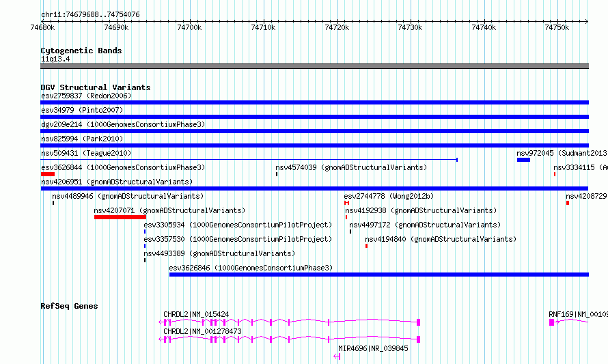The height and width of the screenshot is (364, 608).
Task: Click nsv825994 (Park2010) variant label
Action: tap(82, 139)
